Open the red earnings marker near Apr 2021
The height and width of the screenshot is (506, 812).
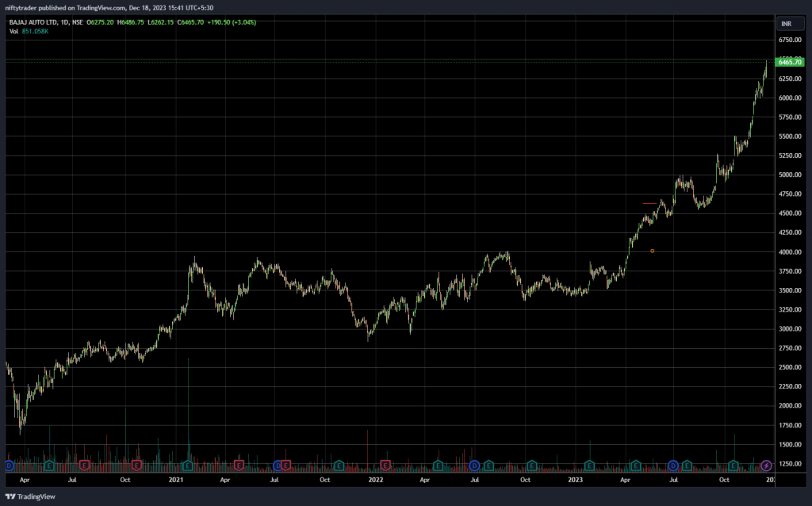pos(239,466)
